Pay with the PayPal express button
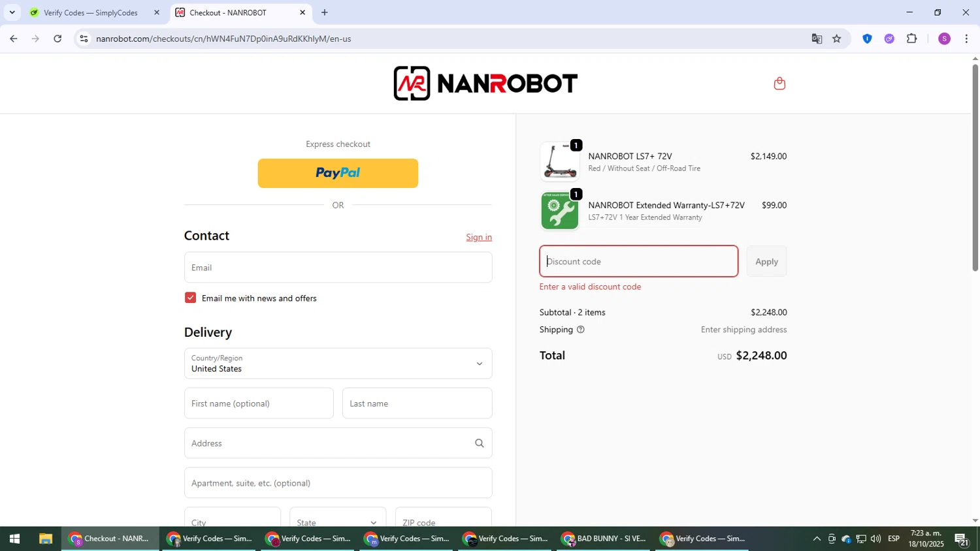The height and width of the screenshot is (551, 980). click(x=338, y=173)
